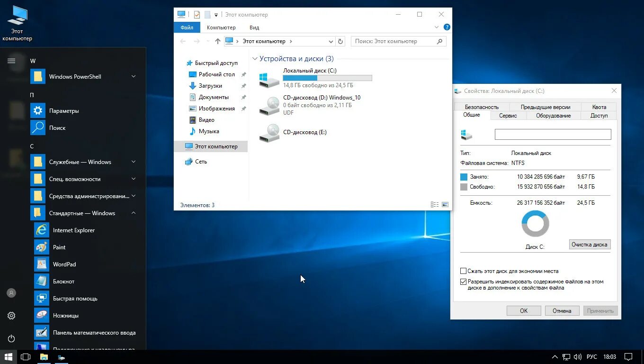Open Параметры from Start menu
The width and height of the screenshot is (644, 364).
coord(85,110)
